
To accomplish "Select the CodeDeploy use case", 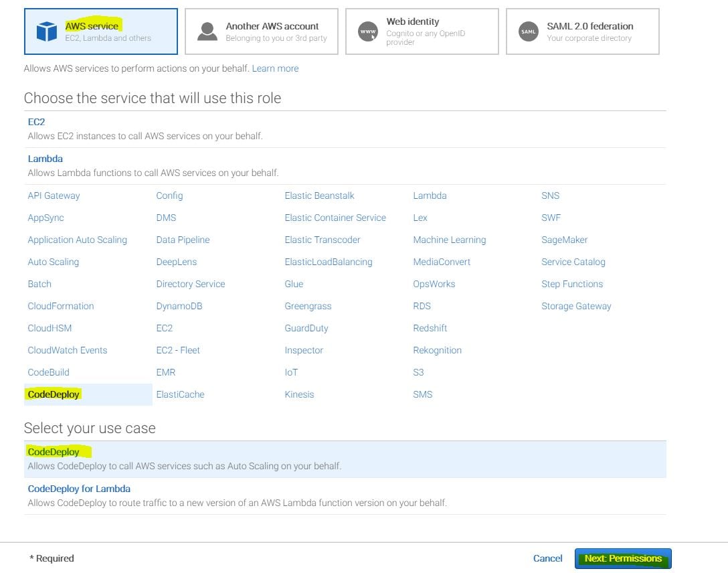I will pos(54,452).
